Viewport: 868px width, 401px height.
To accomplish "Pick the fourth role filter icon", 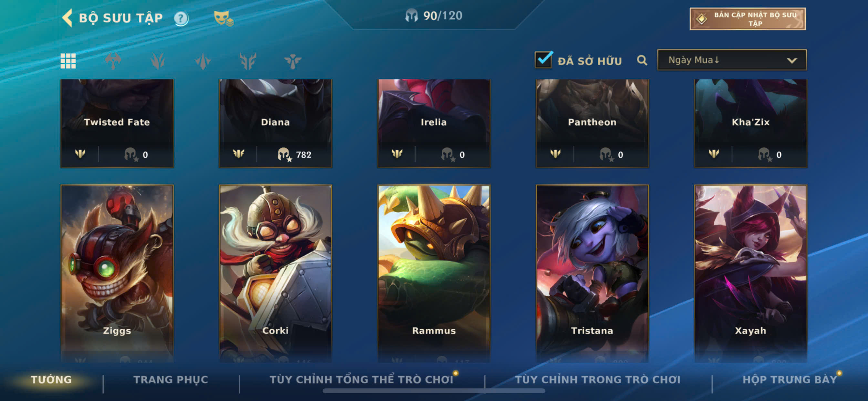I will click(x=203, y=61).
